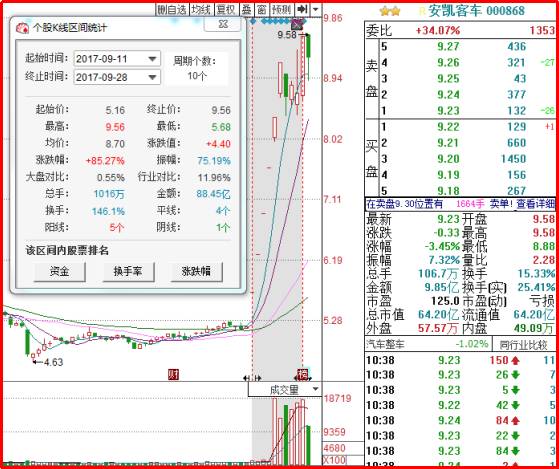This screenshot has width=559, height=469.
Task: Click the arrow-to-bar jump icon
Action: pos(302,10)
